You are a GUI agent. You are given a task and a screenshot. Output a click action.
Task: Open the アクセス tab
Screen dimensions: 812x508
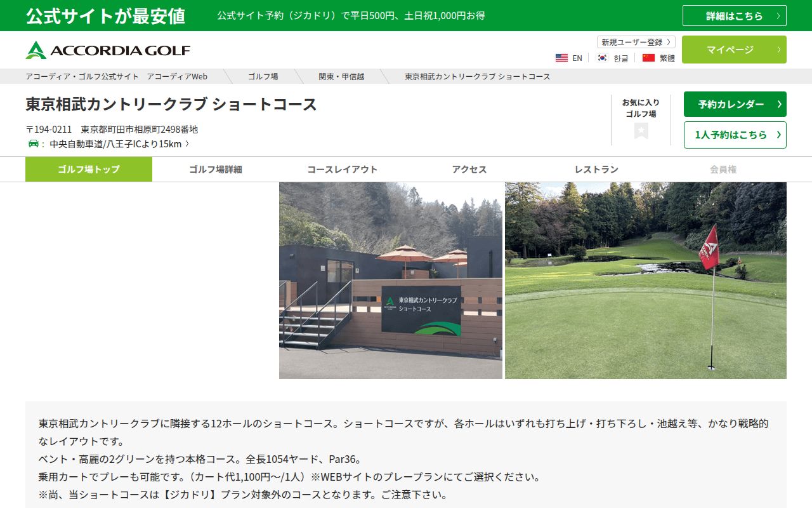469,170
